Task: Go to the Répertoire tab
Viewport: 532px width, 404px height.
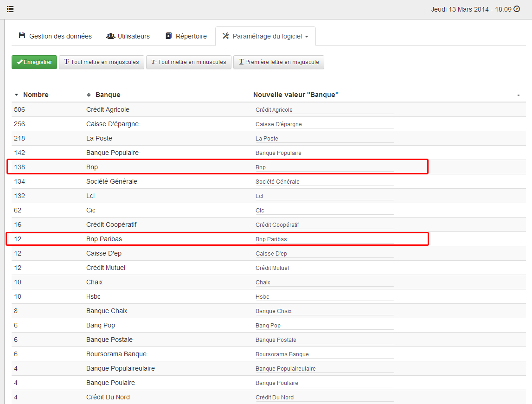Action: pos(186,36)
